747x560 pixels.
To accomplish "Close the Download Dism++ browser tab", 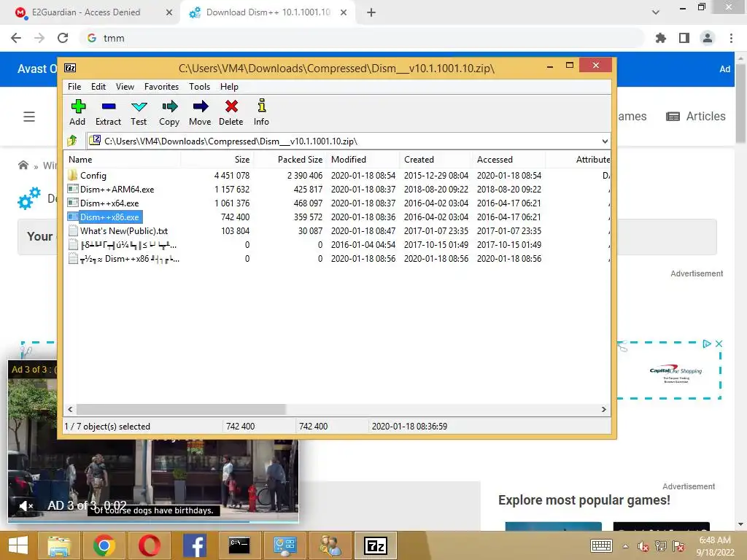I will click(x=344, y=12).
